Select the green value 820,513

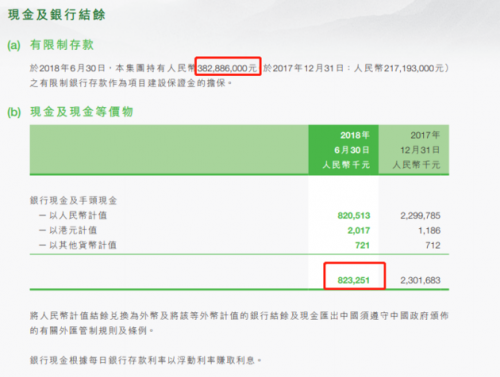point(354,216)
